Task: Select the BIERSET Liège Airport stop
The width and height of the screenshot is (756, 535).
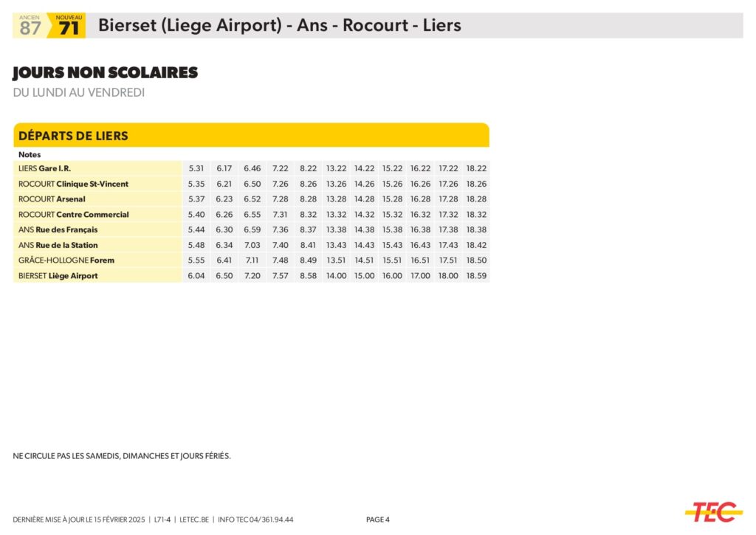Action: [58, 276]
